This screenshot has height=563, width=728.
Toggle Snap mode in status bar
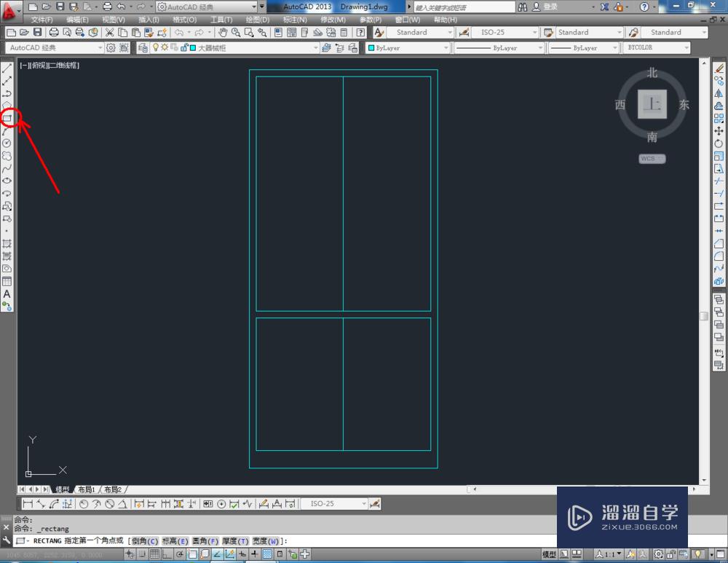pyautogui.click(x=142, y=554)
